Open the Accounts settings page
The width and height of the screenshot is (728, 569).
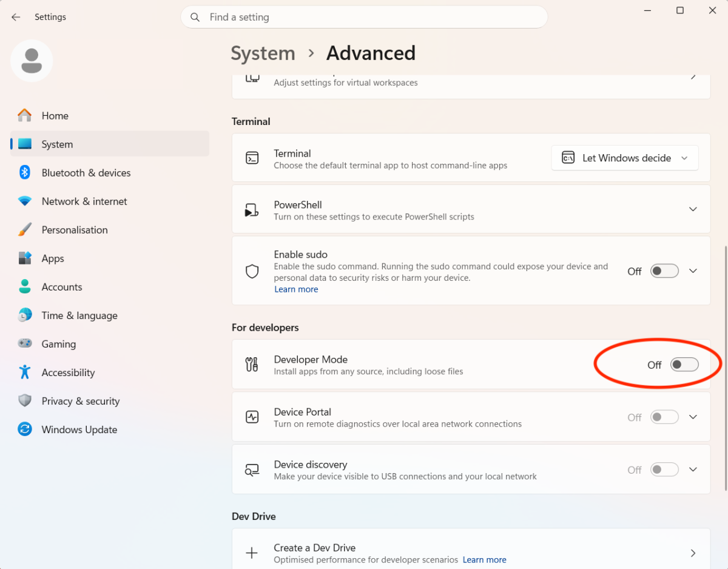click(x=110, y=286)
